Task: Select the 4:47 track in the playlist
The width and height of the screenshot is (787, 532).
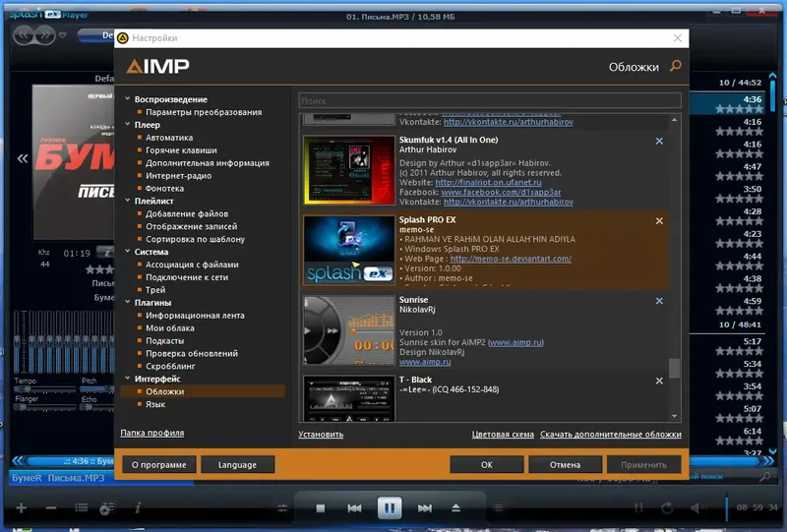Action: pos(729,172)
